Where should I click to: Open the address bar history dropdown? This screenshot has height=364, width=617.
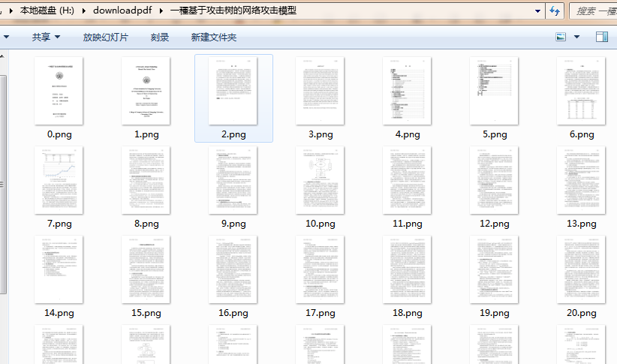pos(537,11)
